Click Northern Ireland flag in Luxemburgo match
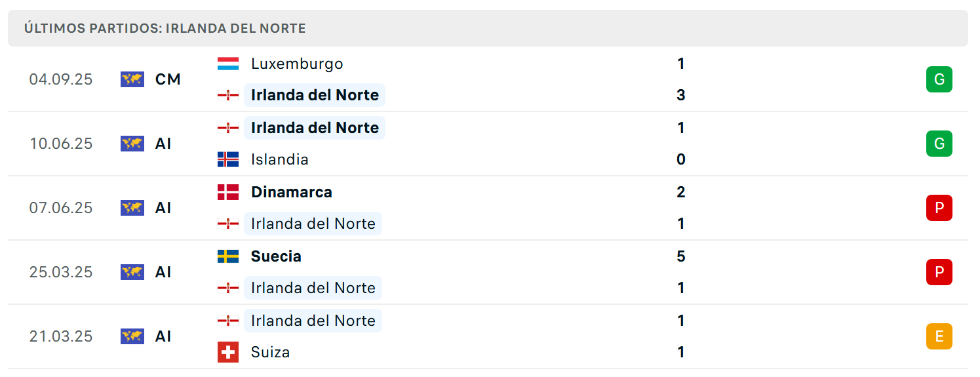 (x=228, y=95)
